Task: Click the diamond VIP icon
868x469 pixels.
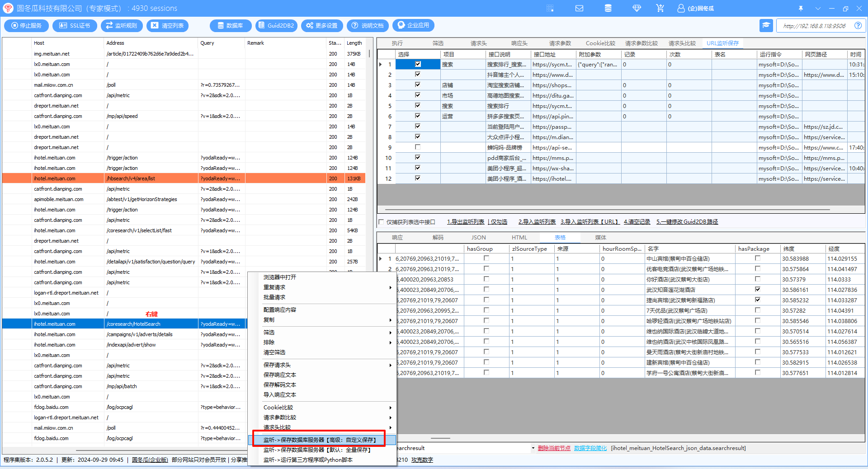Action: point(637,8)
